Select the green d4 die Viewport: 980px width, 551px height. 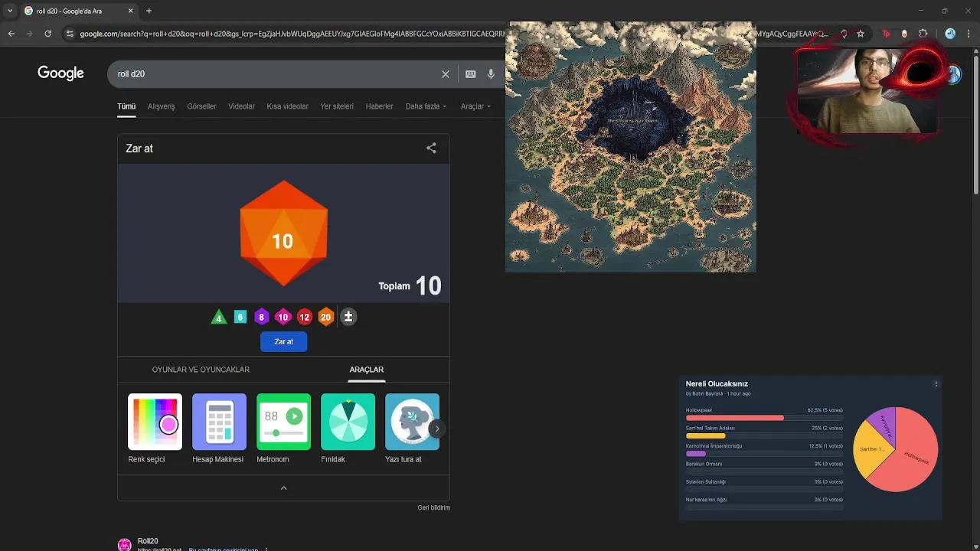coord(219,317)
